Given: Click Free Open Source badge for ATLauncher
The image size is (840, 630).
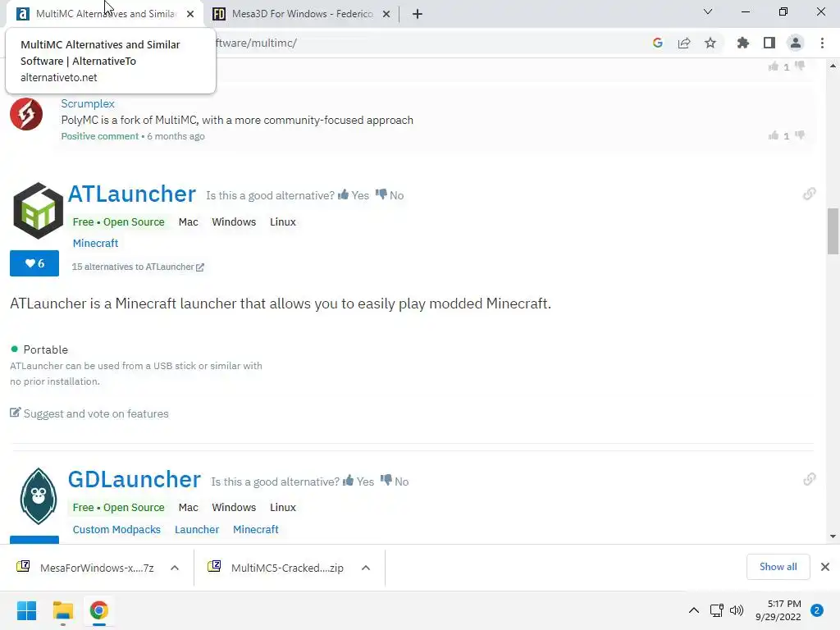Looking at the screenshot, I should click(118, 221).
